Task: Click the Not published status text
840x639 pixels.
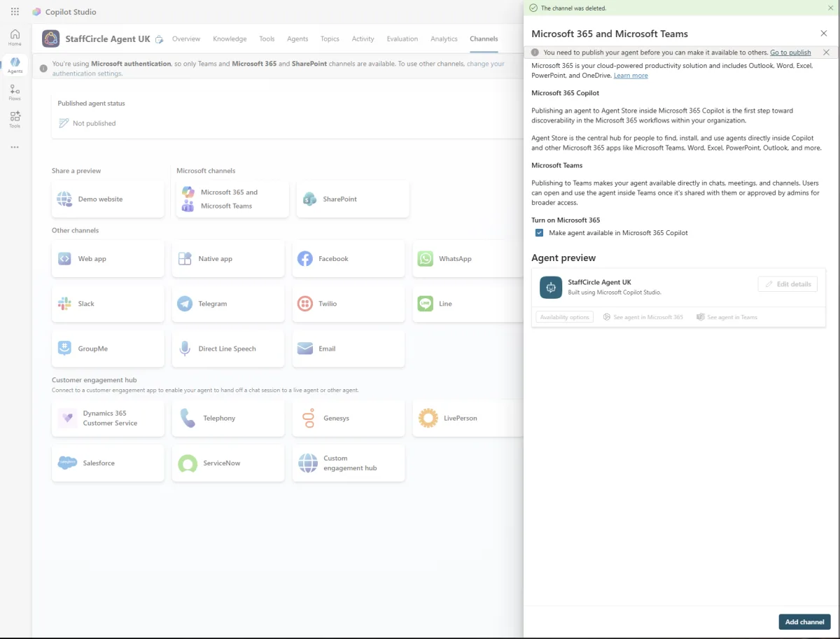Action: pos(94,123)
